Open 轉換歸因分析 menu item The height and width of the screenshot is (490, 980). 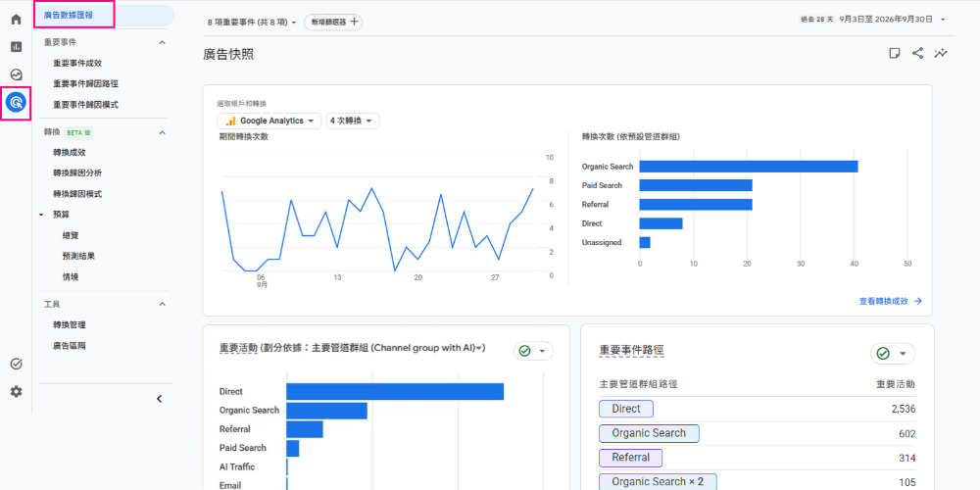(77, 173)
